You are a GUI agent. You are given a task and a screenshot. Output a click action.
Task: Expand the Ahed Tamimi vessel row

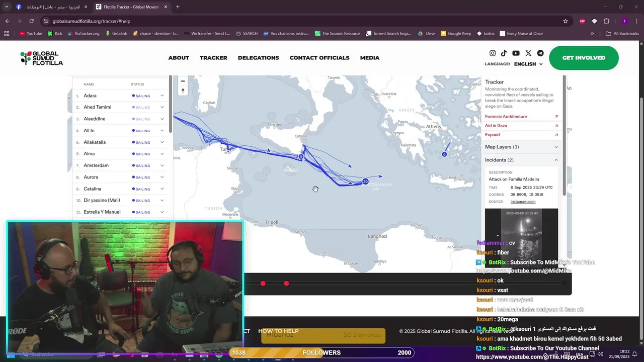(162, 107)
